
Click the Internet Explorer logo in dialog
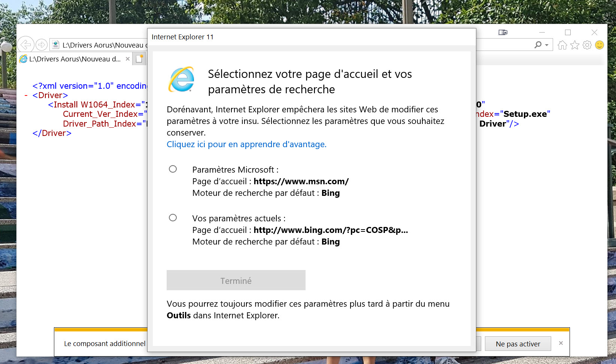[x=182, y=79]
